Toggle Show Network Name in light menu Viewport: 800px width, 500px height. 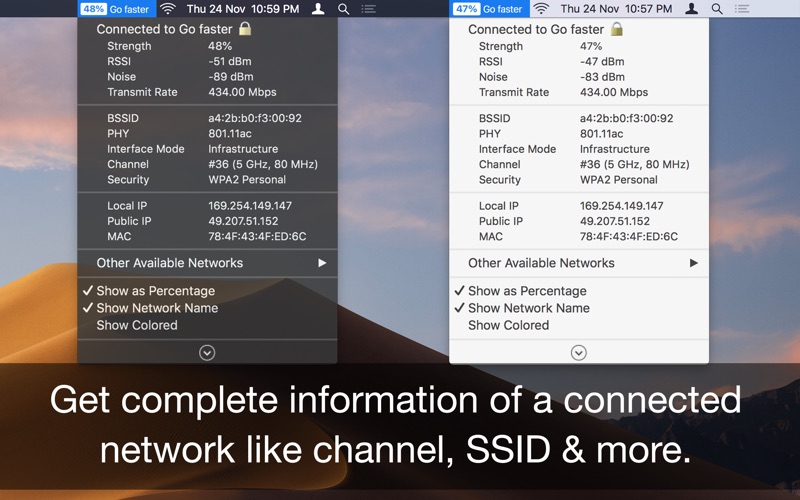coord(528,308)
